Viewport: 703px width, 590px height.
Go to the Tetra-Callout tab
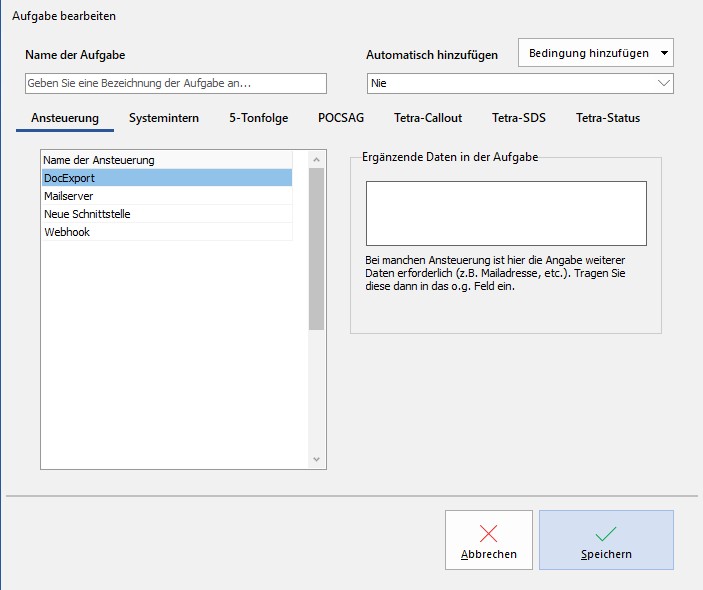(x=428, y=118)
